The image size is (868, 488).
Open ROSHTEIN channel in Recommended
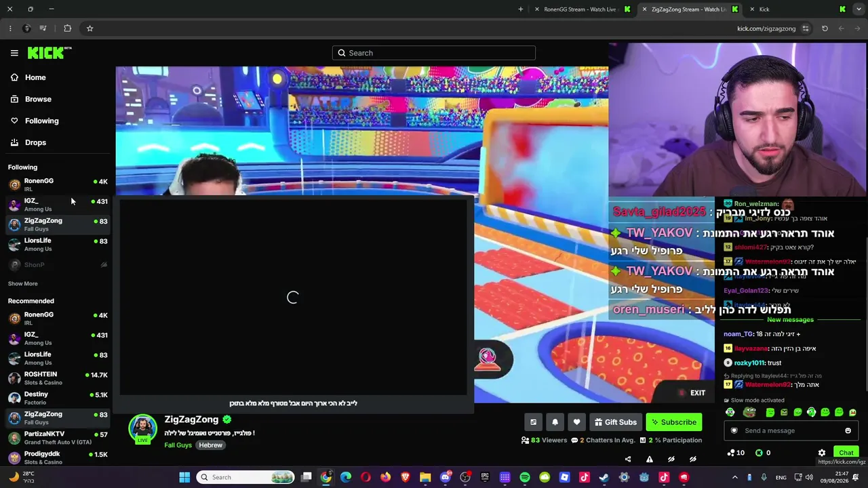click(58, 378)
